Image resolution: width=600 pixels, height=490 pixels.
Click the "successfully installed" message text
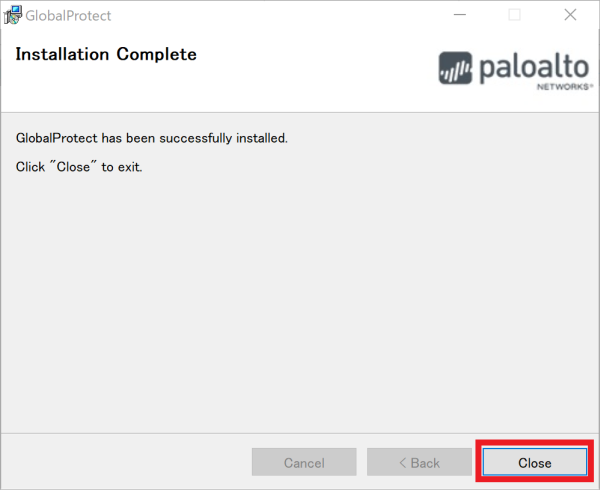tap(152, 137)
